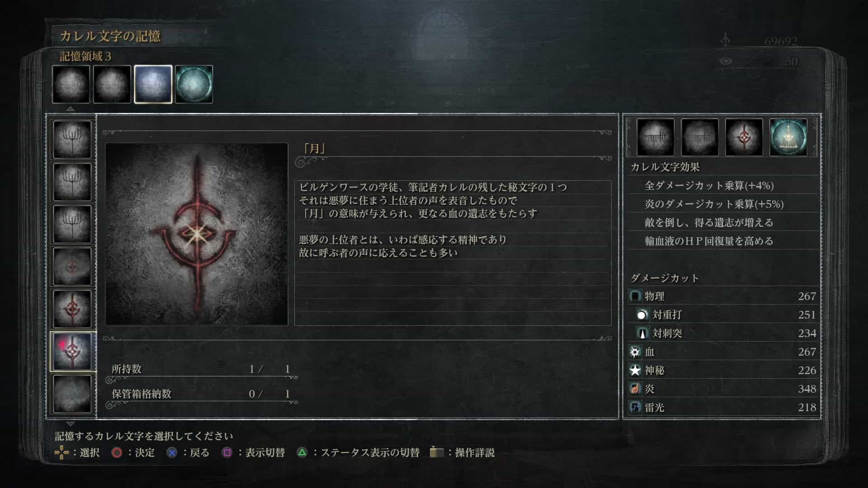This screenshot has width=868, height=488.
Task: Choose the topmost branching rune in list
Action: point(72,140)
